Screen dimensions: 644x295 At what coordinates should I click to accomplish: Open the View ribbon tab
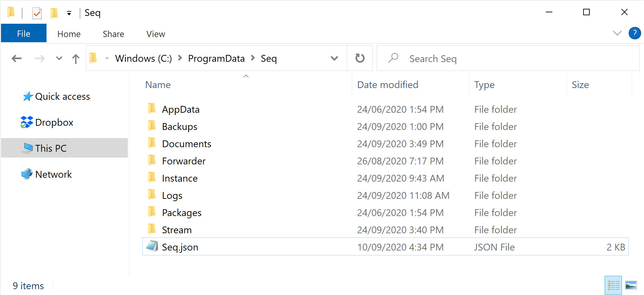point(155,34)
